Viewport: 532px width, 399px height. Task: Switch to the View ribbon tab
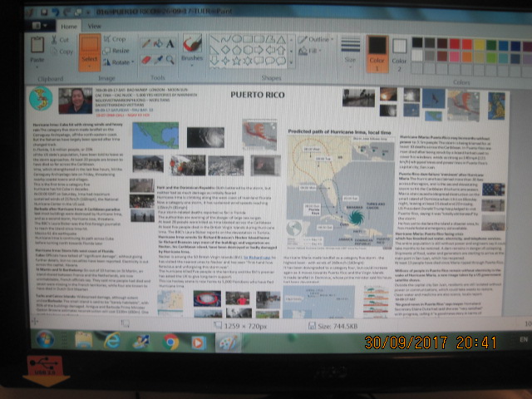[x=94, y=26]
